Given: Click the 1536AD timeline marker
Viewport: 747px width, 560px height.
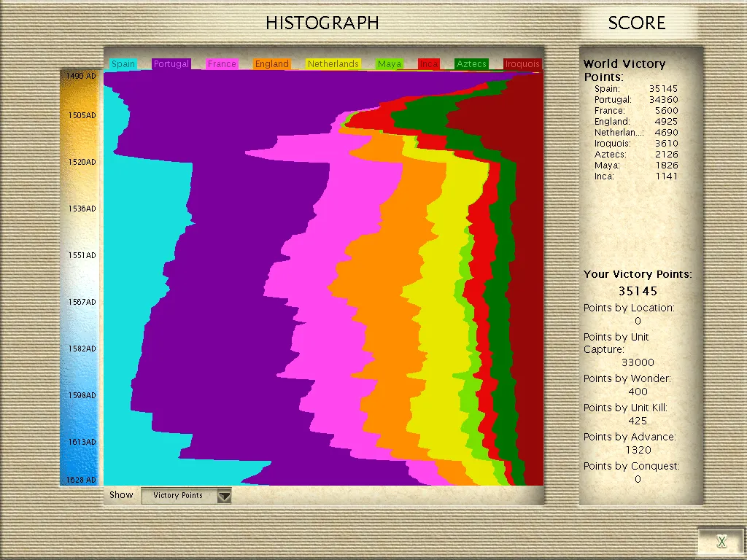Looking at the screenshot, I should 82,209.
